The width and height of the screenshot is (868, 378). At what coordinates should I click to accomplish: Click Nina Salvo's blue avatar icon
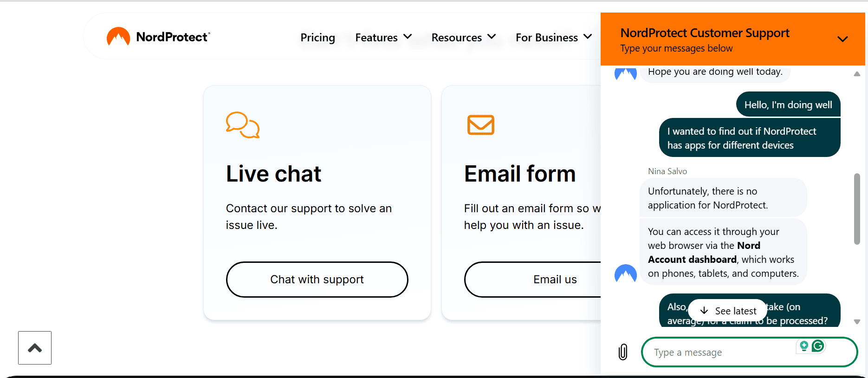(625, 274)
